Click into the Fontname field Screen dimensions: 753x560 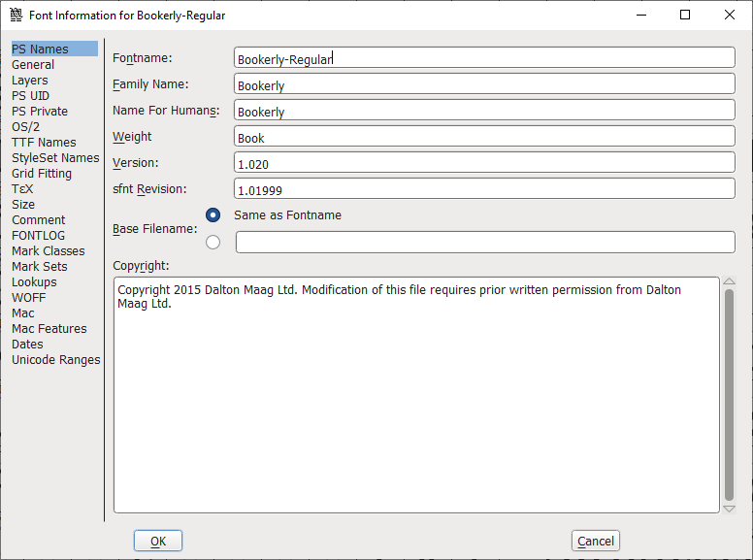click(x=484, y=57)
